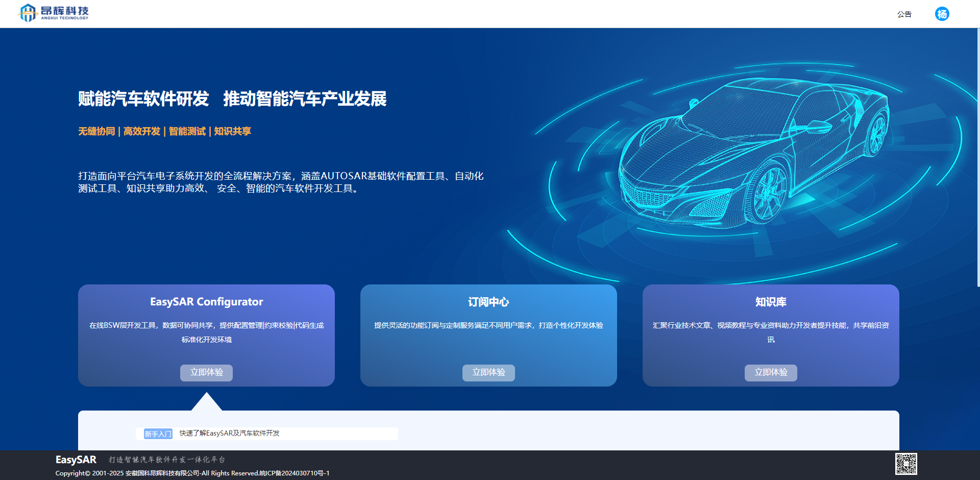
Task: Click footer slogan 打造智能汽车软件开发一体化平台
Action: point(167,460)
